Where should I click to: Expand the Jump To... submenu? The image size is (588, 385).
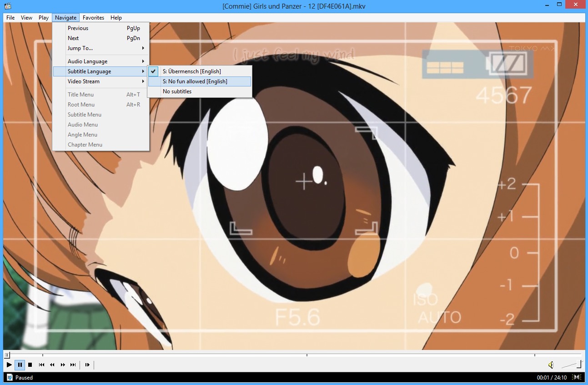coord(101,48)
